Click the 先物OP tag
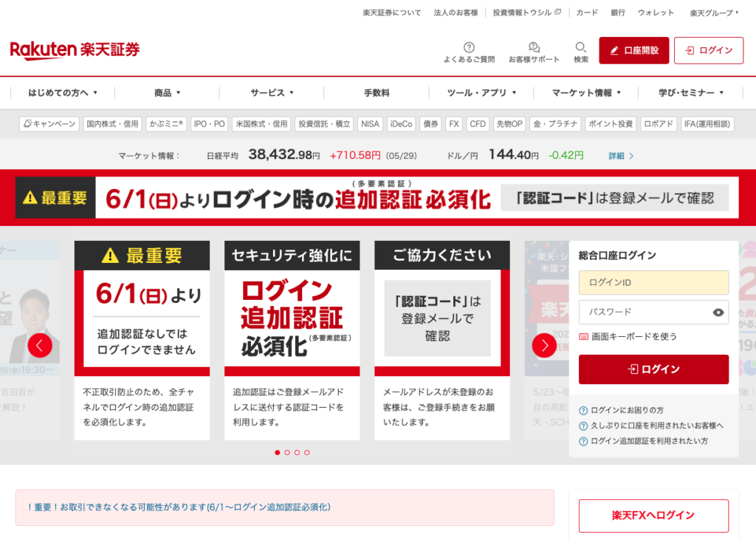Screen dimensions: 756x540 coord(509,124)
